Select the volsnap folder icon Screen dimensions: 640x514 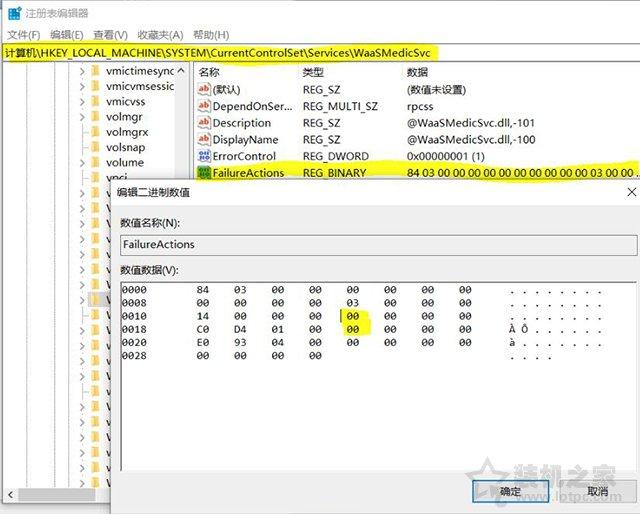tap(95, 147)
